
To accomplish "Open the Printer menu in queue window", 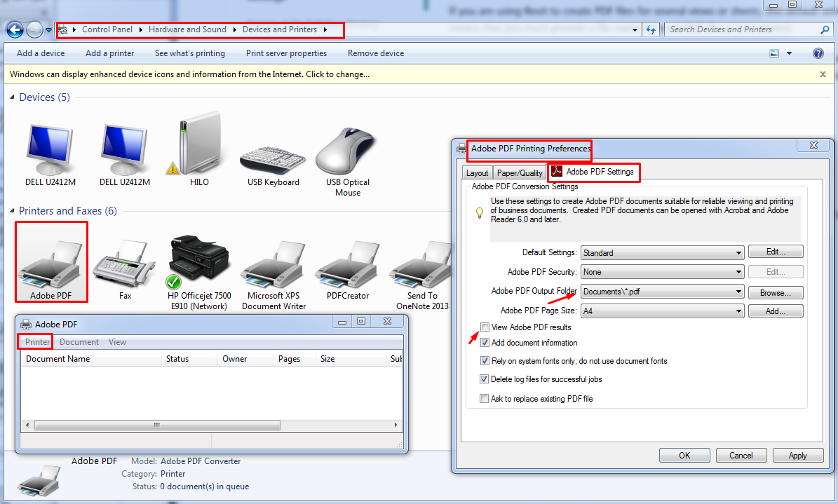I will 37,342.
